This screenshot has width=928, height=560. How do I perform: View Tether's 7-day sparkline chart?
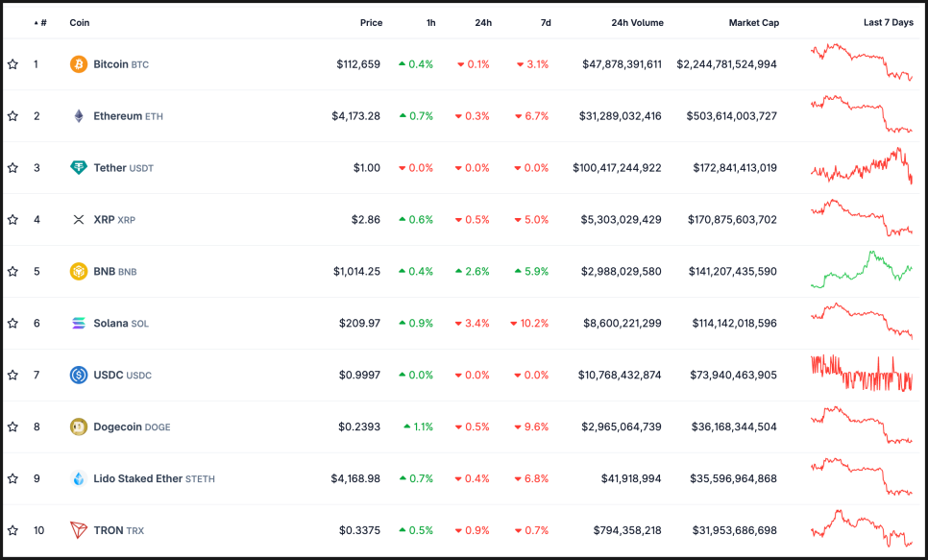tap(862, 166)
